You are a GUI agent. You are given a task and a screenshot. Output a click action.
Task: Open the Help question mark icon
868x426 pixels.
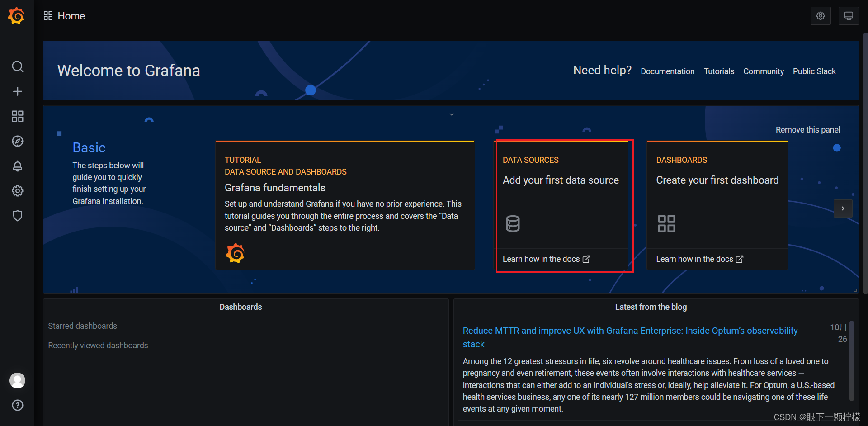(x=17, y=405)
